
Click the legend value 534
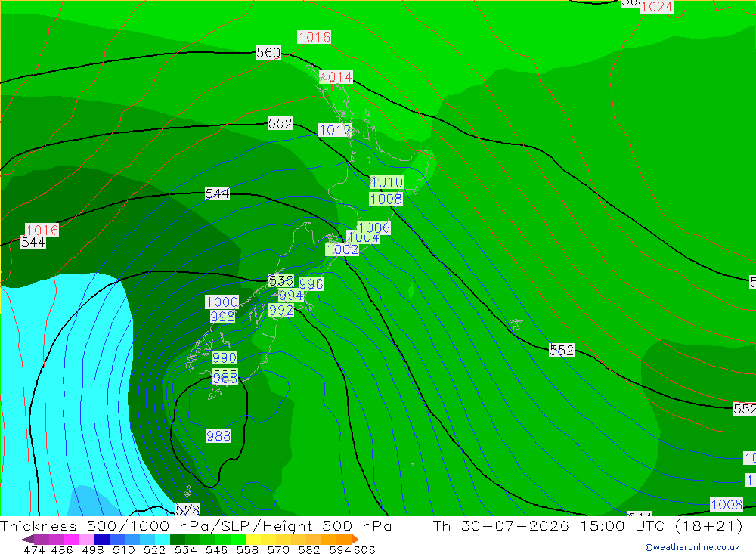click(186, 549)
